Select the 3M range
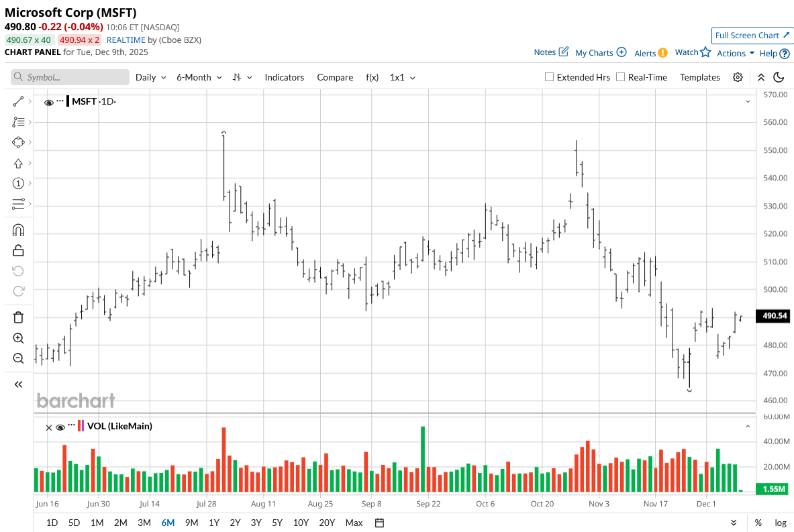This screenshot has height=532, width=794. (x=144, y=523)
